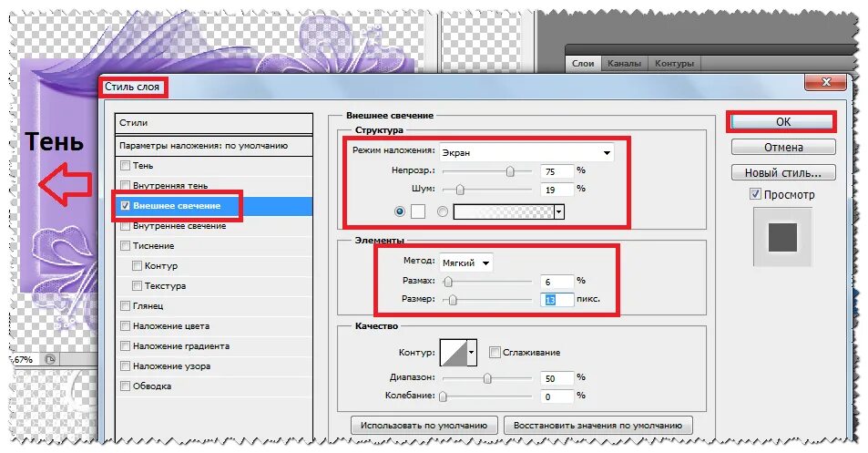Select the gradient radio button

click(443, 211)
